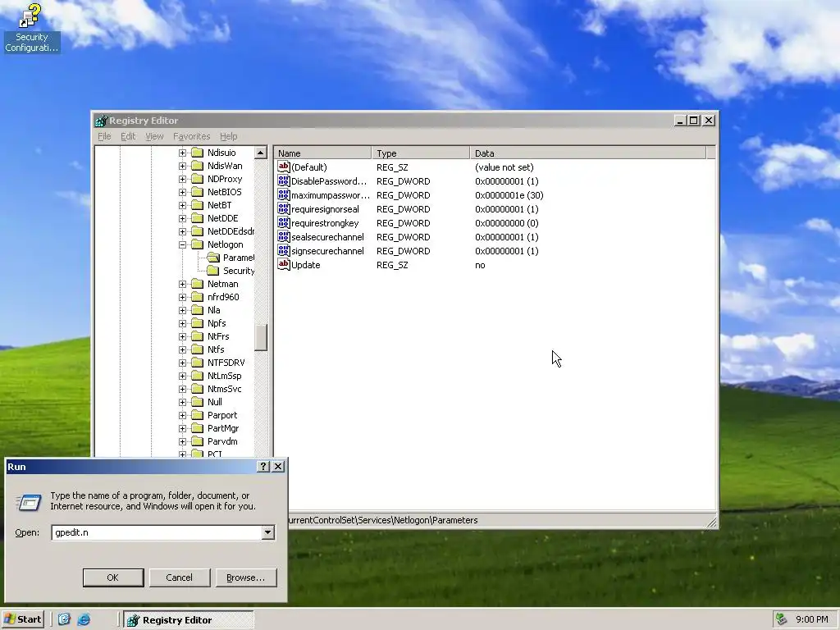Select the Null tree item
Image resolution: width=840 pixels, height=630 pixels.
click(x=214, y=402)
